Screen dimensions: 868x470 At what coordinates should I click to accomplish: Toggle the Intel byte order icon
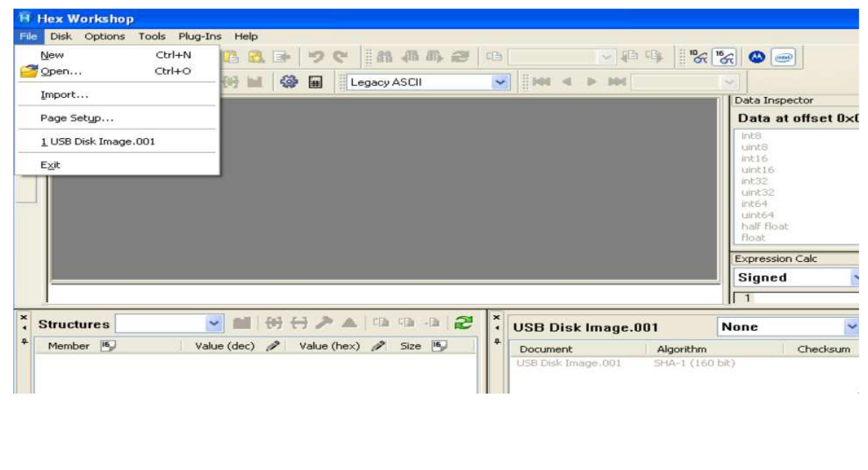(x=784, y=57)
